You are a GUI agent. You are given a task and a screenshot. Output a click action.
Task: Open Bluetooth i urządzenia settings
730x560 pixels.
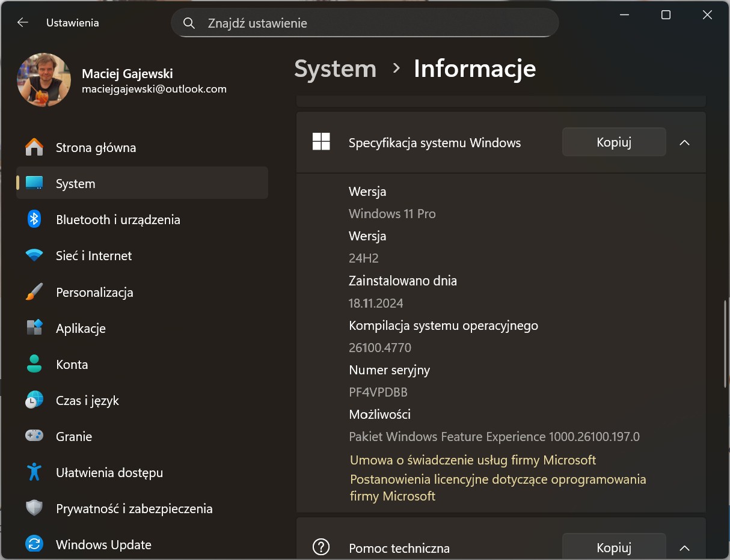(143, 219)
